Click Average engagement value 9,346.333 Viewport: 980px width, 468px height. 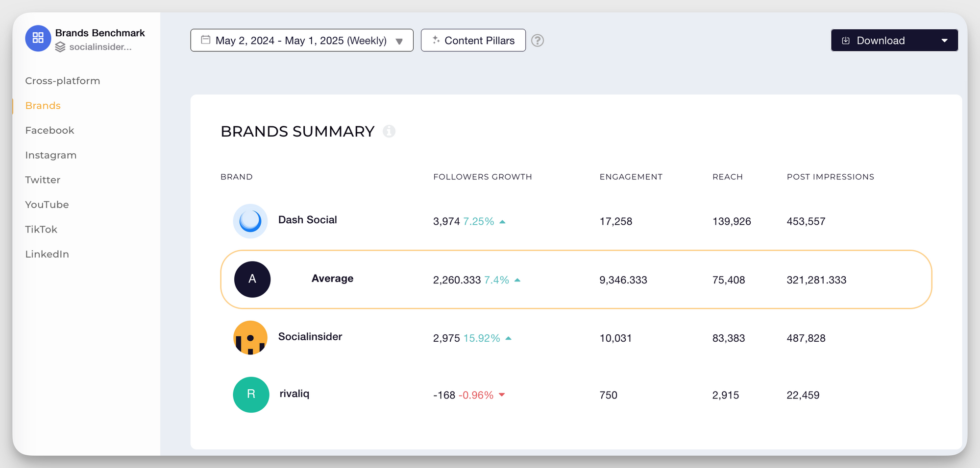pyautogui.click(x=623, y=280)
